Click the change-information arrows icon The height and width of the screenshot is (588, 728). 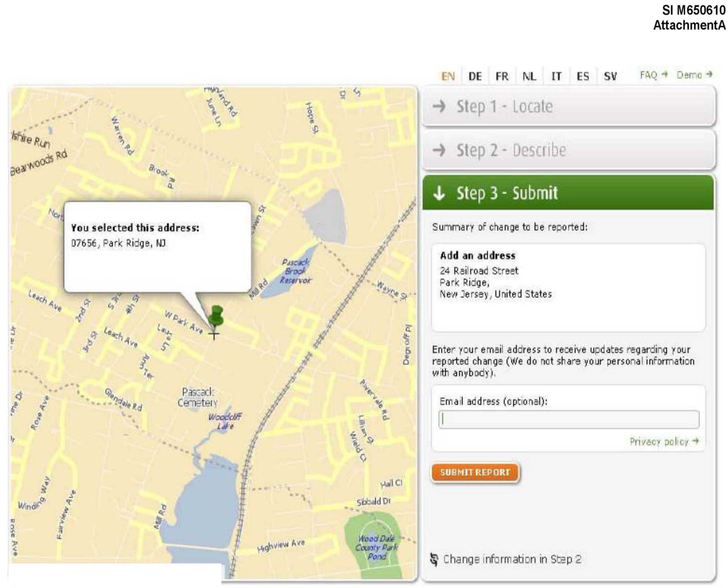click(434, 559)
